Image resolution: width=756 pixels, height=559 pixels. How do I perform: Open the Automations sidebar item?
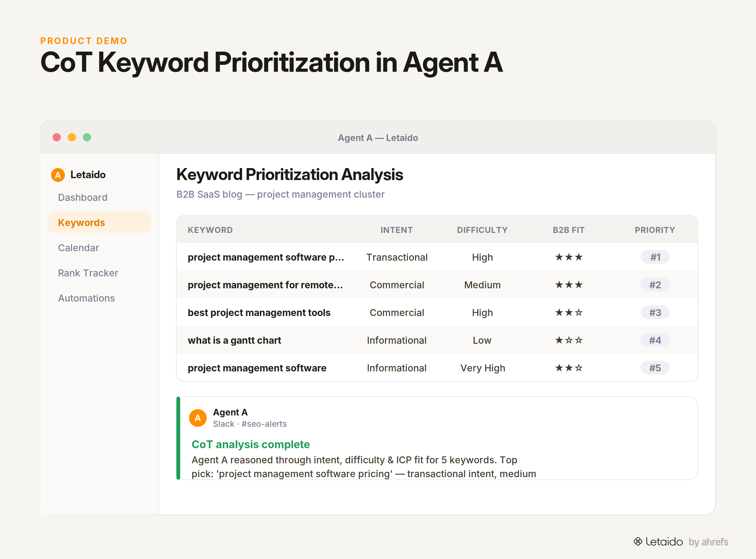(86, 298)
